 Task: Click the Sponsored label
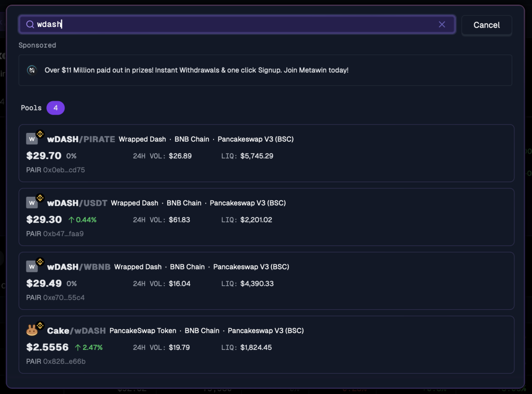[x=37, y=45]
